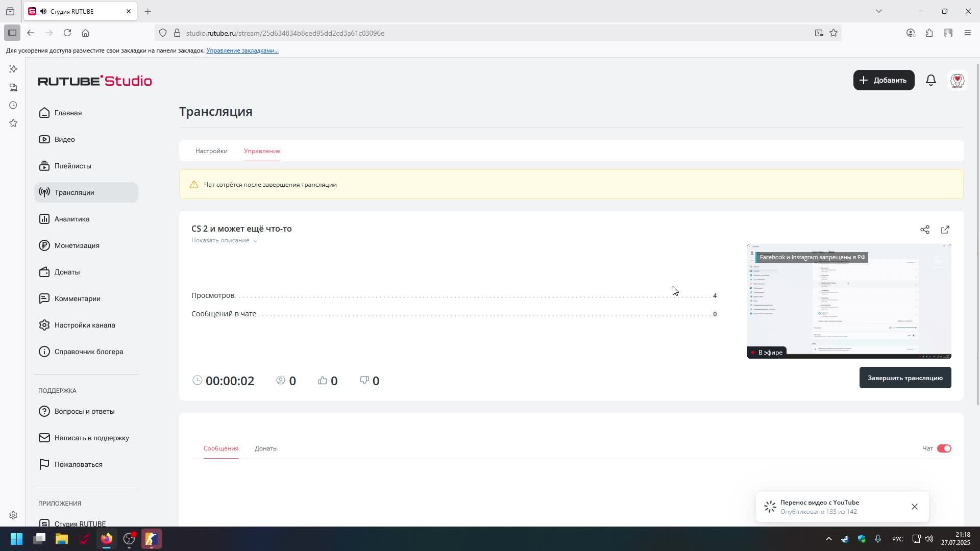Click Завершить трансляцию button
The width and height of the screenshot is (980, 551).
coord(904,378)
